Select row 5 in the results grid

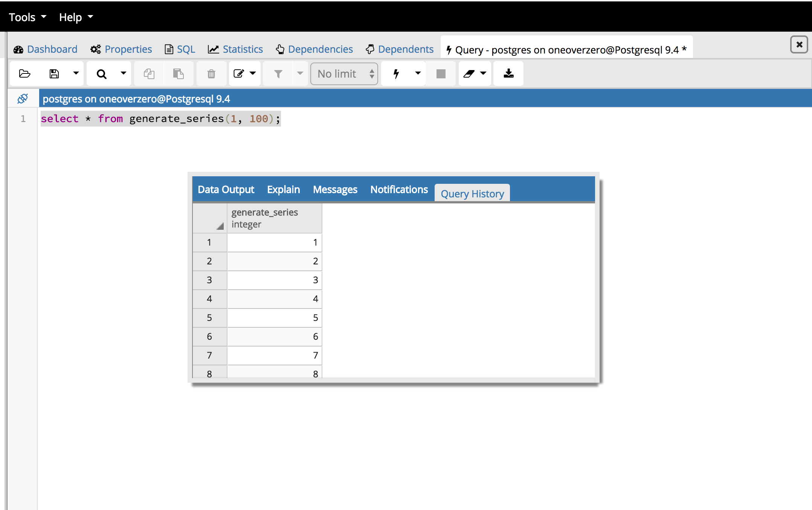pyautogui.click(x=209, y=318)
